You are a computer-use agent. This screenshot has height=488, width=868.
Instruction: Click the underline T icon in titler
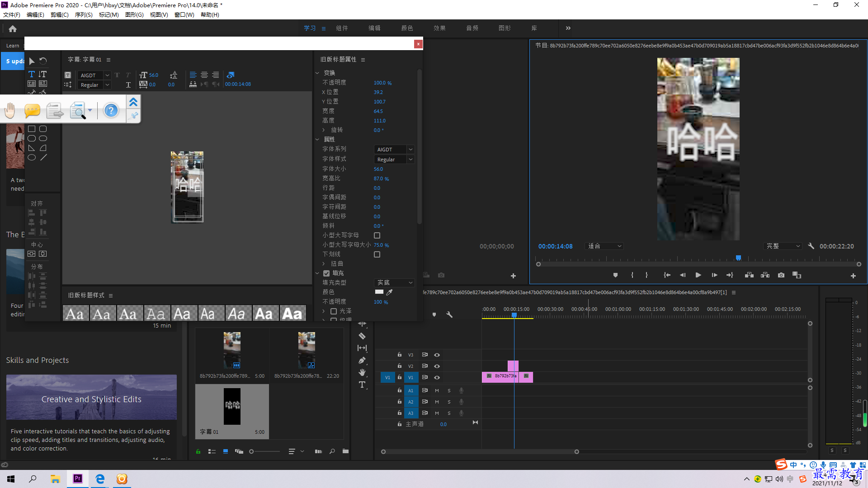click(128, 85)
